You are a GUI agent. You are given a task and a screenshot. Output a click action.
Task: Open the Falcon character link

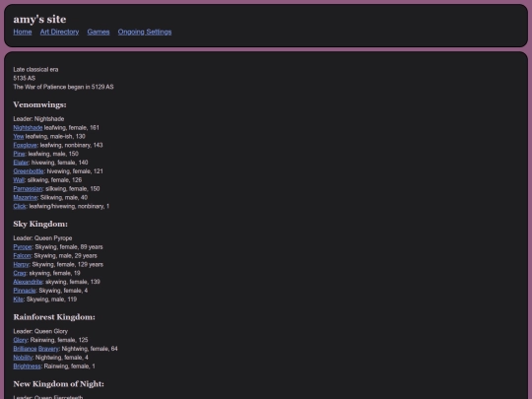point(22,256)
